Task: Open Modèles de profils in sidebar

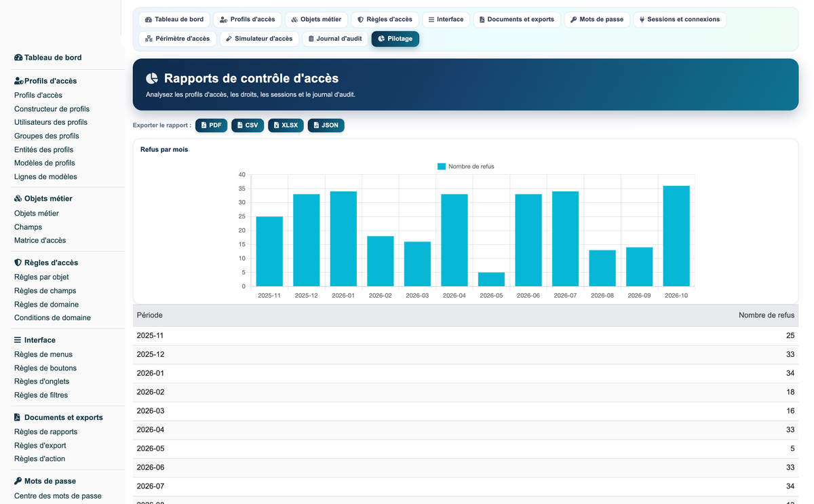Action: (x=45, y=163)
